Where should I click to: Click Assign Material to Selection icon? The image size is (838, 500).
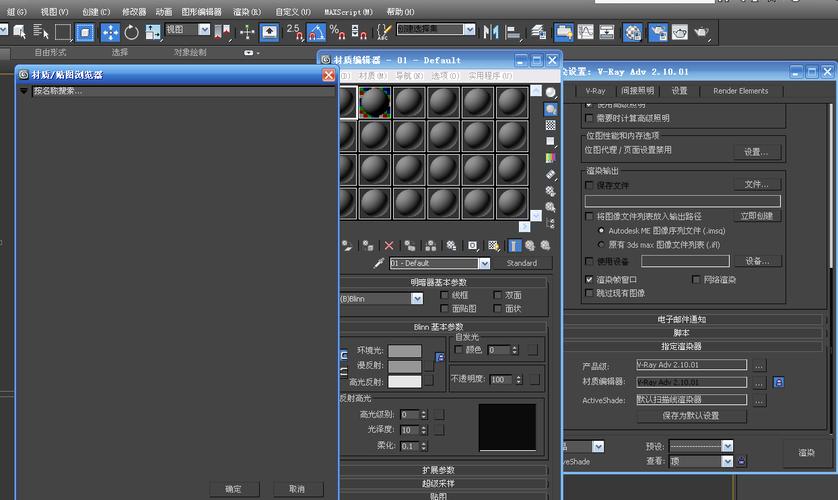point(368,246)
